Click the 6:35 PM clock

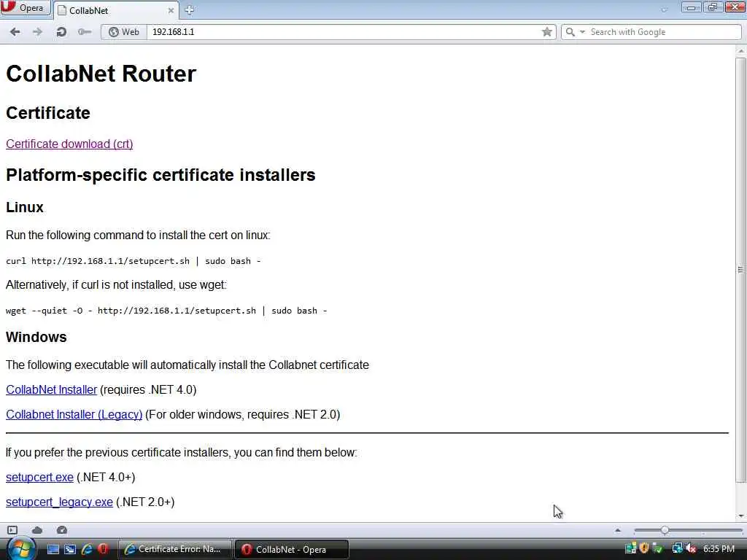pyautogui.click(x=719, y=548)
